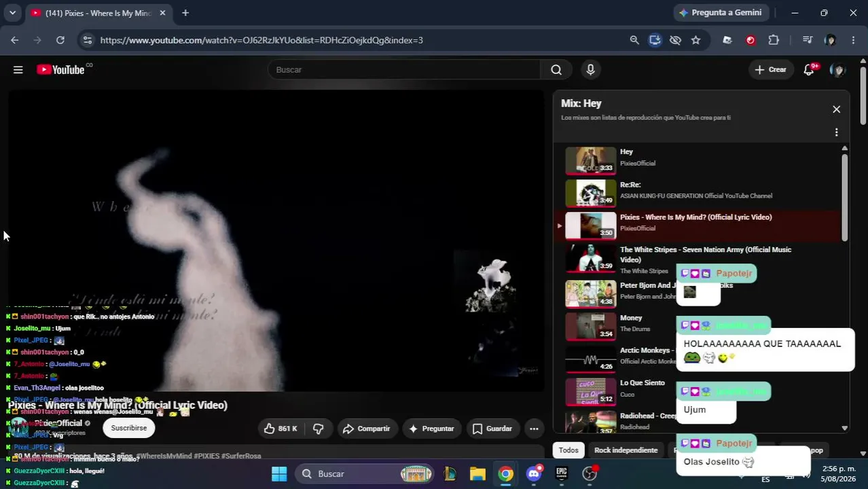Image resolution: width=868 pixels, height=489 pixels.
Task: Click the Preguntar button
Action: point(432,429)
